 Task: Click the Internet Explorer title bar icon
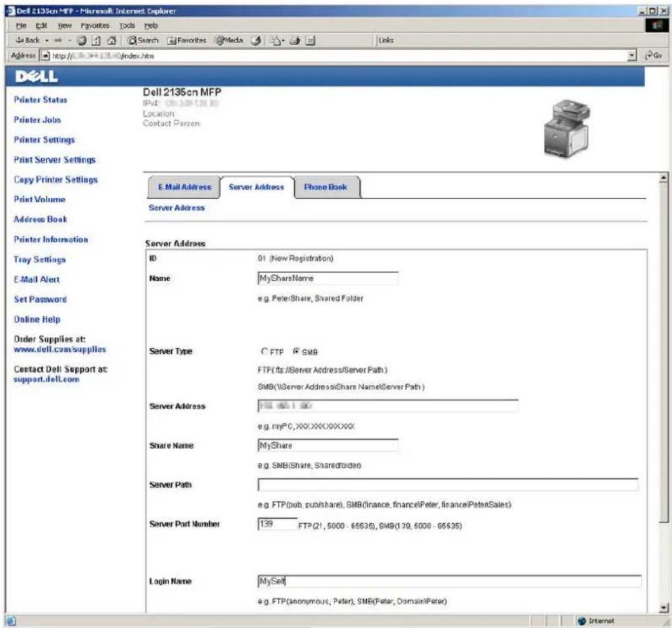coord(11,11)
